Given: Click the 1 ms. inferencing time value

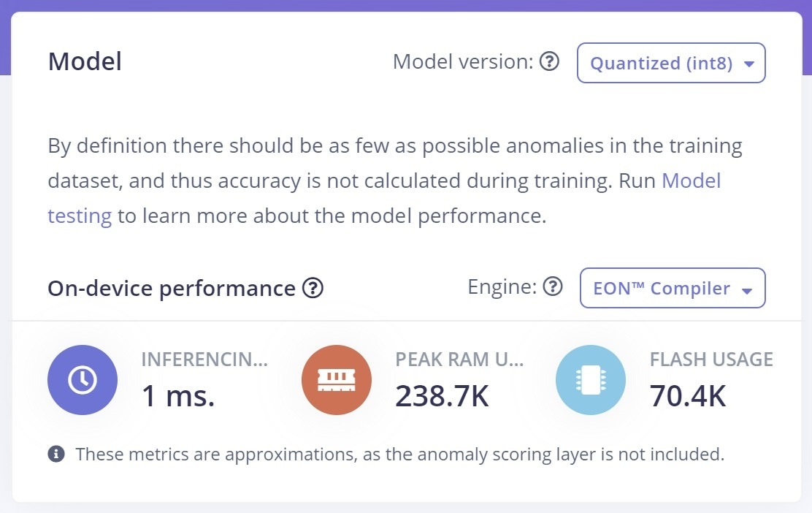Looking at the screenshot, I should point(178,396).
